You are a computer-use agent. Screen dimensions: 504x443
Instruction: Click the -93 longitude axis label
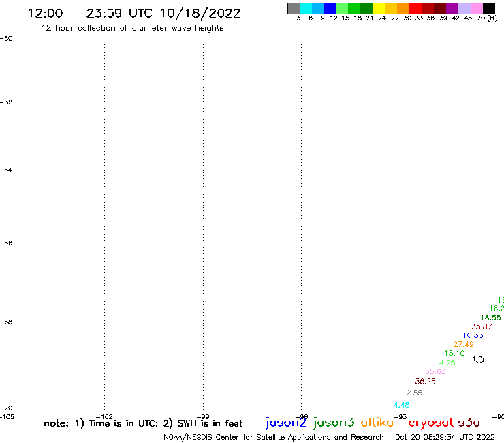click(x=400, y=417)
